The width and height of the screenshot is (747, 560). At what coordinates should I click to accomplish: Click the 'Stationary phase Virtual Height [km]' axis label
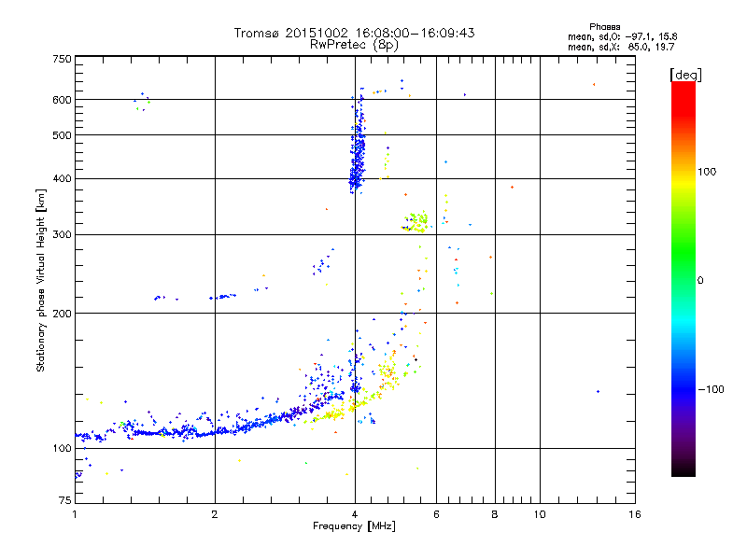41,280
